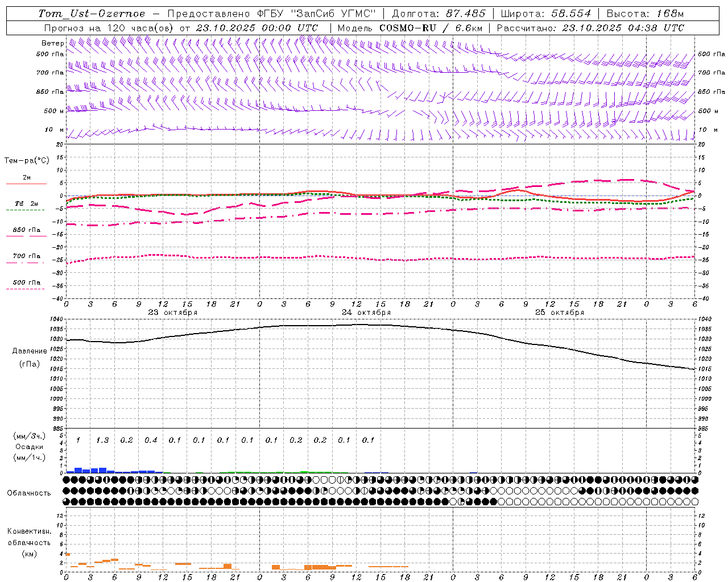Viewport: 728px width, 582px height.
Task: Click the 850 гПа entry in temperature legend
Action: 27,230
